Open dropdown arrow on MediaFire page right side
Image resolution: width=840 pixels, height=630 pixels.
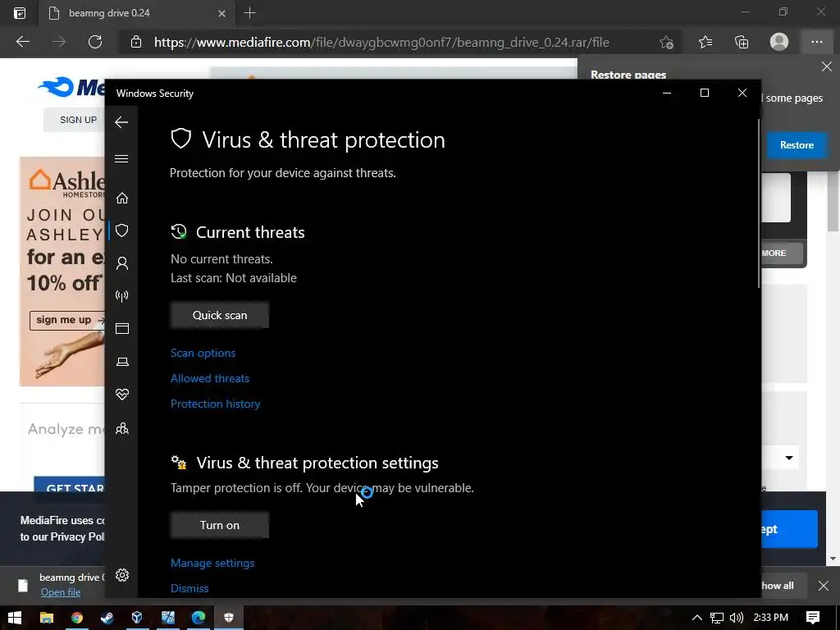789,458
